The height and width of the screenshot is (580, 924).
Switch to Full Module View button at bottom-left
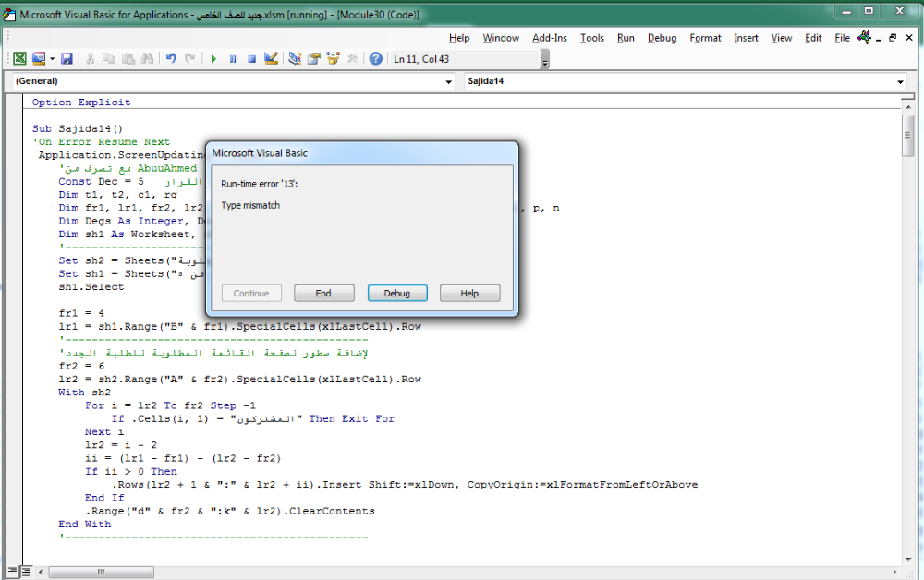tap(26, 571)
